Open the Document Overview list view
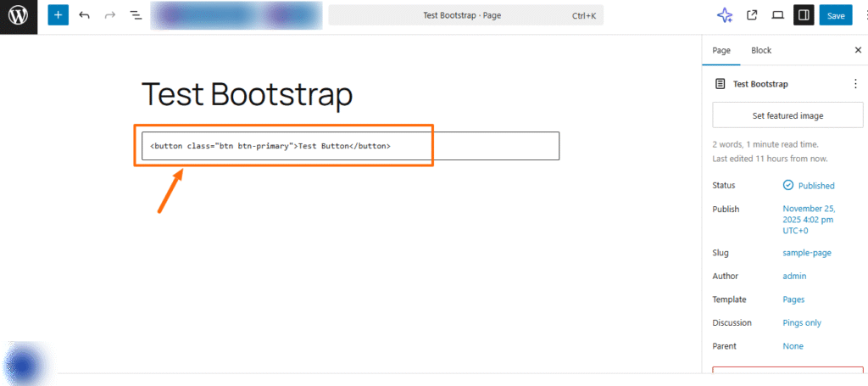 [136, 15]
